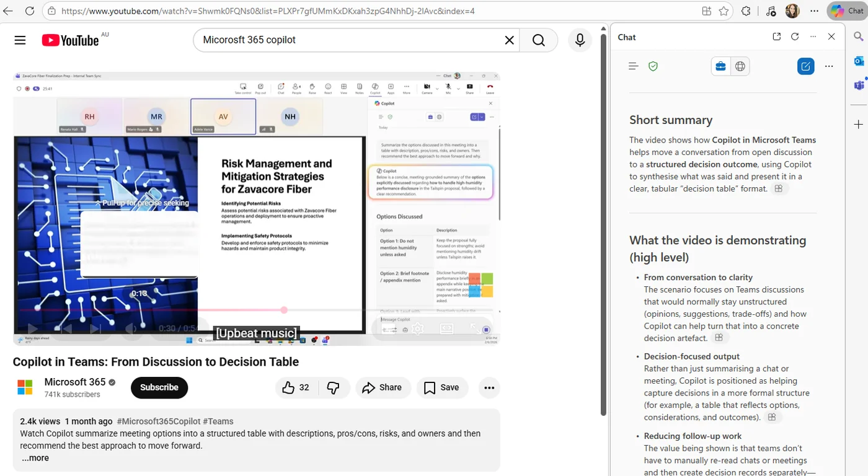Click the '2.4k views' text
868x476 pixels.
[x=40, y=421]
